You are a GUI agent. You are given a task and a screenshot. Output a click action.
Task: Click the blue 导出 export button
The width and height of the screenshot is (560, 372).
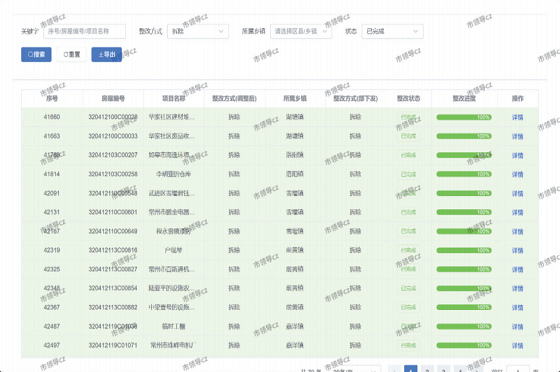pyautogui.click(x=106, y=54)
